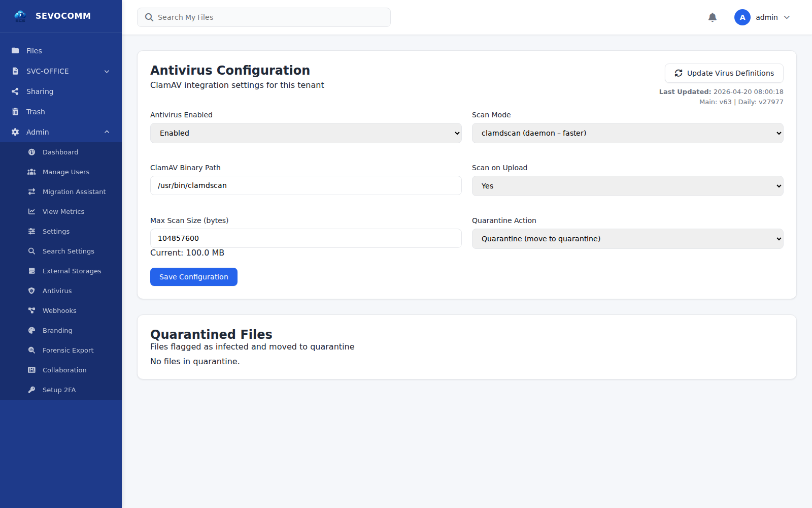Click Update Virus Definitions
812x508 pixels.
coord(724,73)
